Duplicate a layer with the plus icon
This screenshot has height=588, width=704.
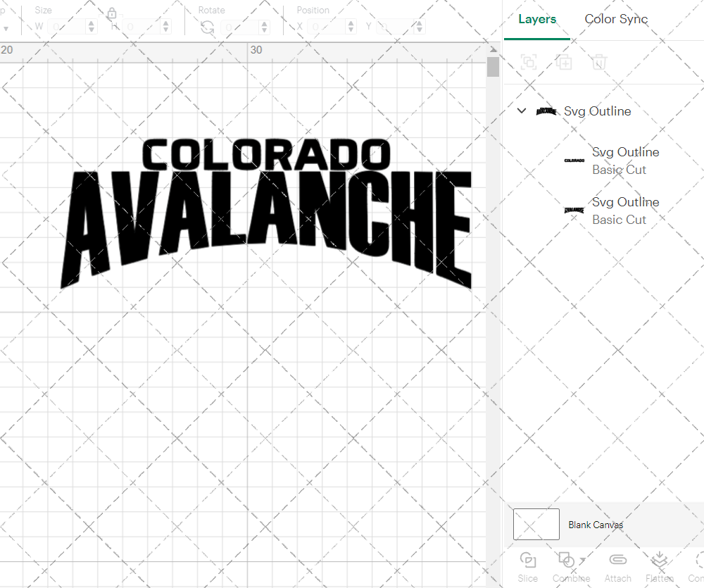[564, 63]
